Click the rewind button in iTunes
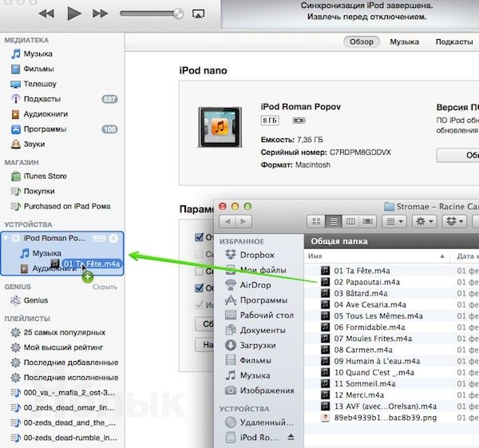479x448 pixels. [47, 14]
